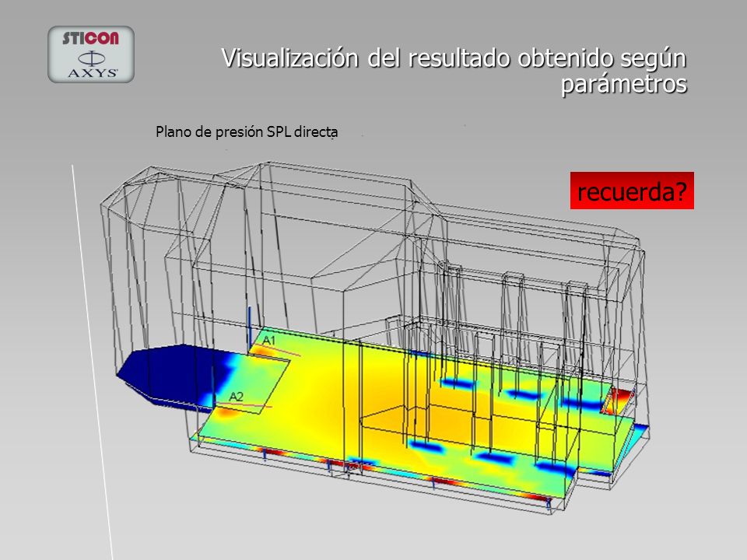
Task: Click the A2 speaker label
Action: pyautogui.click(x=237, y=396)
